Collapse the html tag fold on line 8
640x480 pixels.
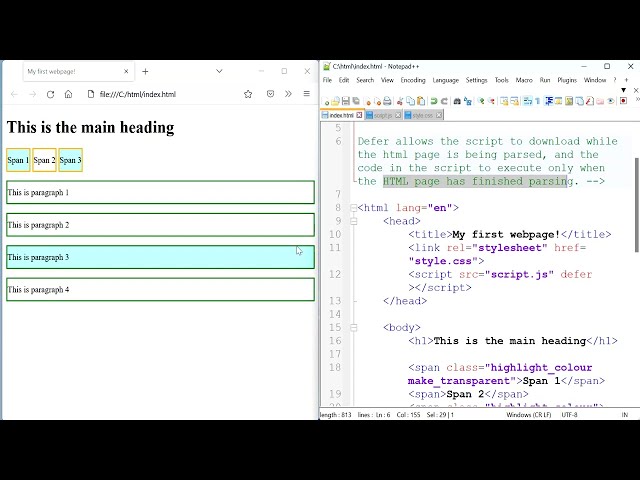(353, 208)
